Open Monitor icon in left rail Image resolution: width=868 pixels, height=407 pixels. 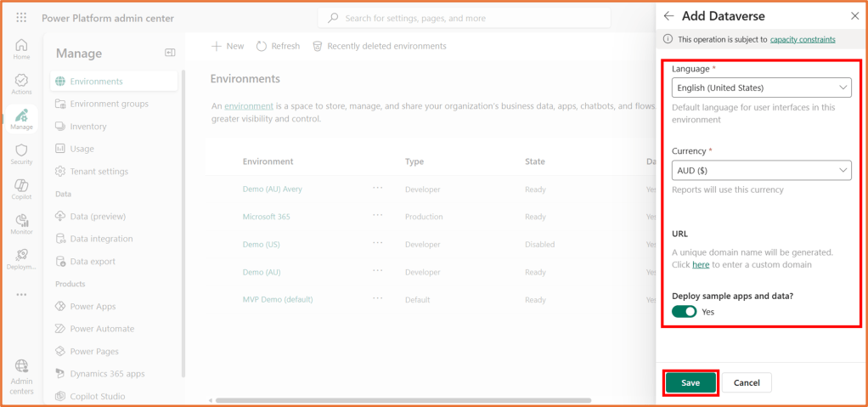21,223
